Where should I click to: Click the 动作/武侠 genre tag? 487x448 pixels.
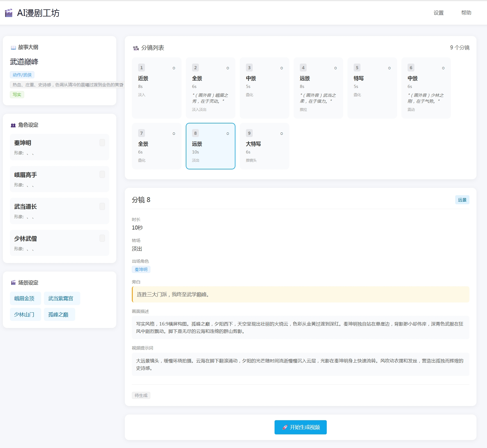click(22, 75)
